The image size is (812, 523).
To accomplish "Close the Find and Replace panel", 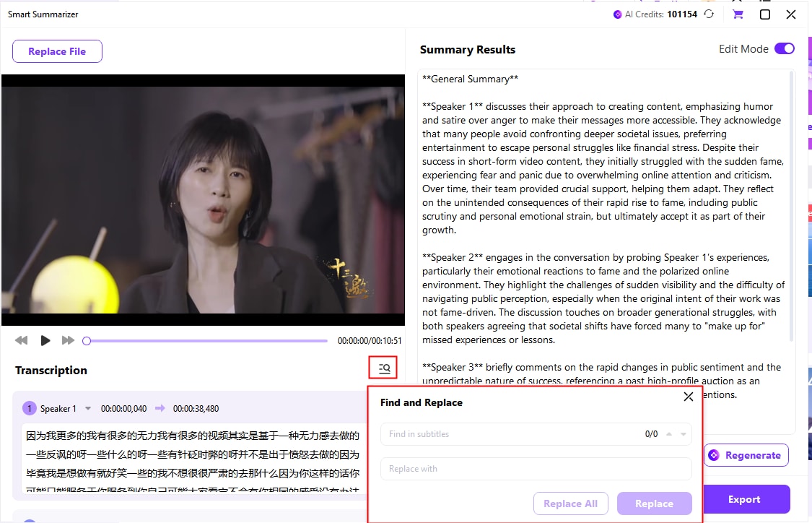I will [x=688, y=397].
